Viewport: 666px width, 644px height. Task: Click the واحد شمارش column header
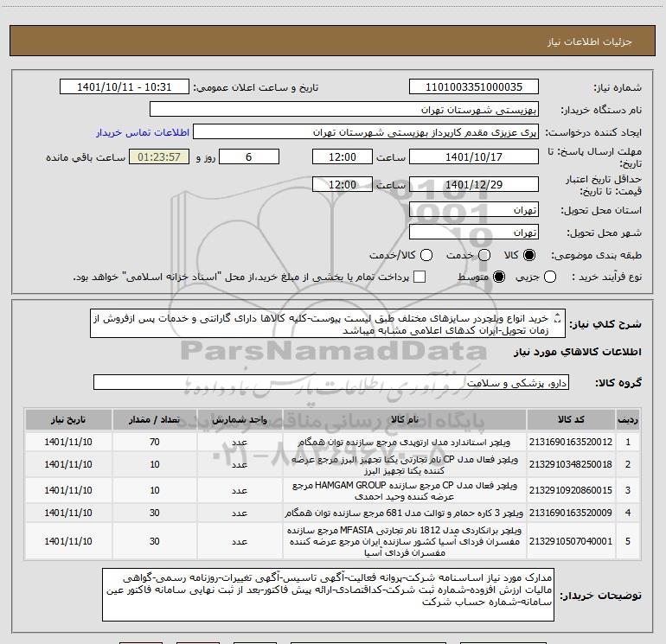coord(240,419)
